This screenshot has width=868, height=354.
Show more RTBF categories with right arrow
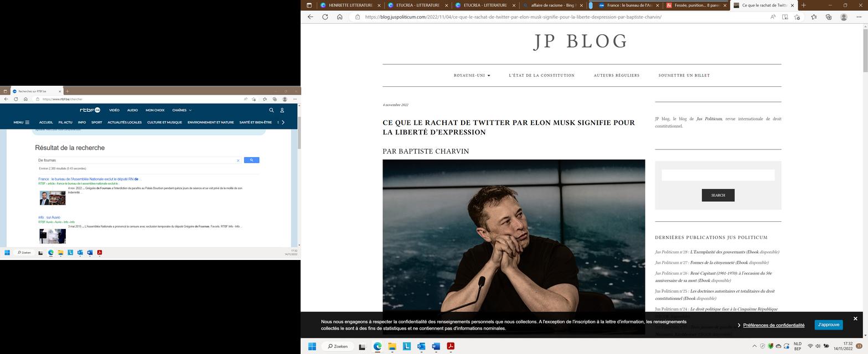pyautogui.click(x=283, y=122)
